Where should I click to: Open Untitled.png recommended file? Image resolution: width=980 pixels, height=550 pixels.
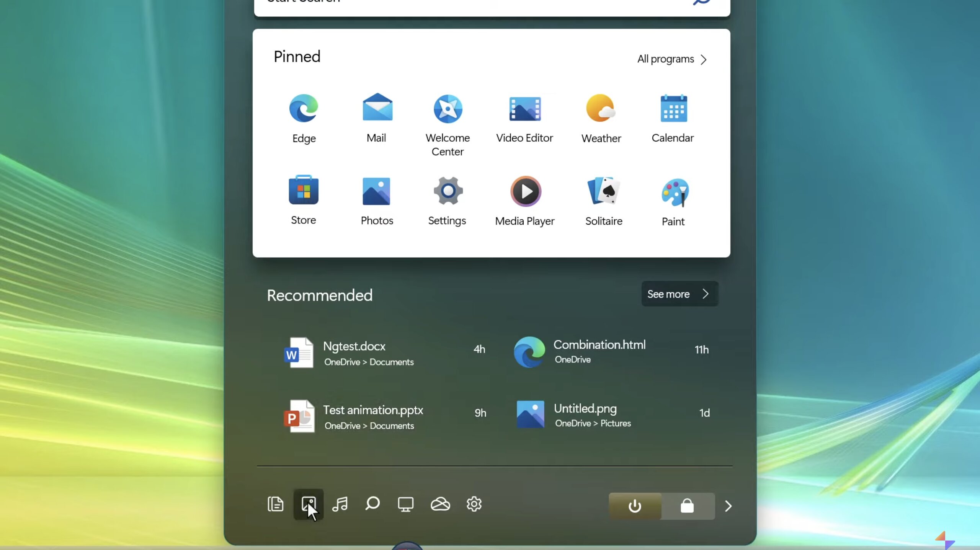(x=612, y=415)
